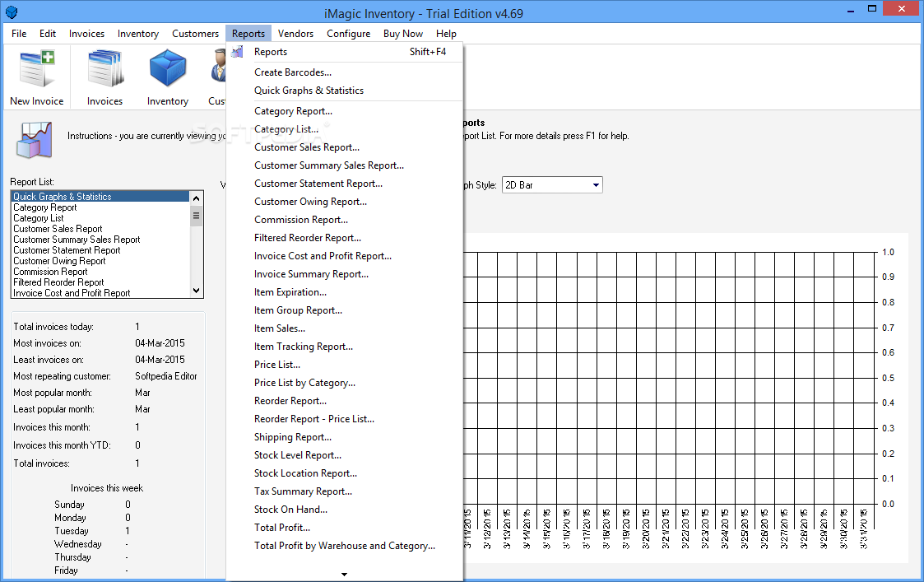Click the reports chart icon beside Instructions
The image size is (924, 582).
[x=35, y=140]
